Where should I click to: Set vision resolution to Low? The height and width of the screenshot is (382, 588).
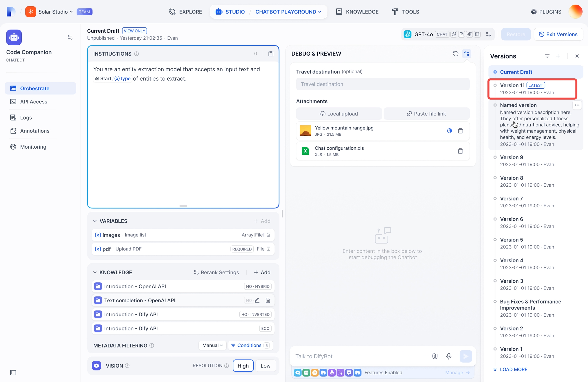coord(265,366)
